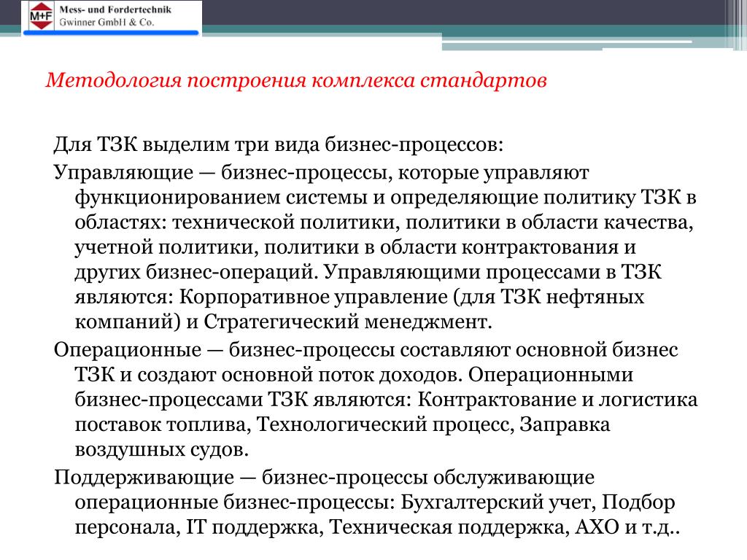Click the phrase 'Технологический процесс'
747x560 pixels.
tap(382, 425)
